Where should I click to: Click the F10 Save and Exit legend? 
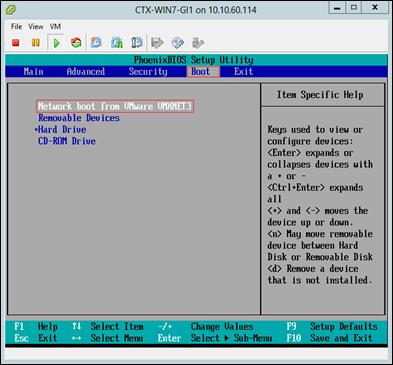tap(329, 338)
